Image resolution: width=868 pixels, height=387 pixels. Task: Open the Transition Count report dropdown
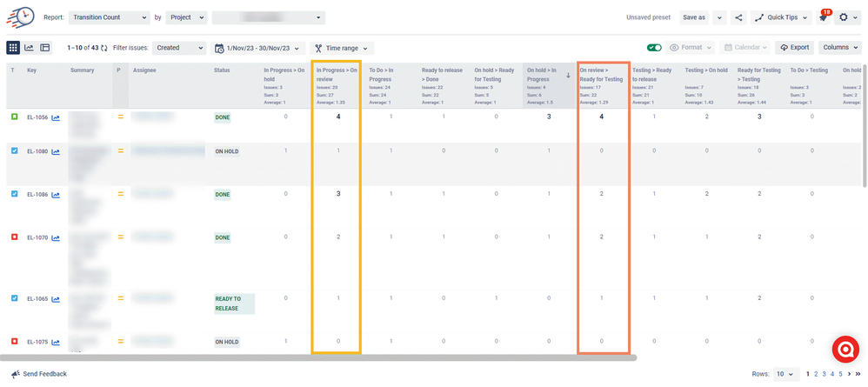point(110,17)
